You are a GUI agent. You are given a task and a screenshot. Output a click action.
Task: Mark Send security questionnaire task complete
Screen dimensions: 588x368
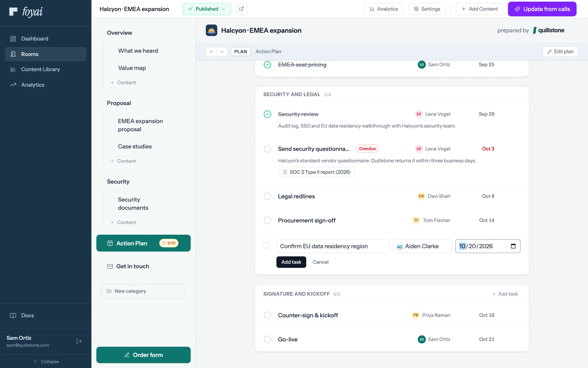click(267, 149)
